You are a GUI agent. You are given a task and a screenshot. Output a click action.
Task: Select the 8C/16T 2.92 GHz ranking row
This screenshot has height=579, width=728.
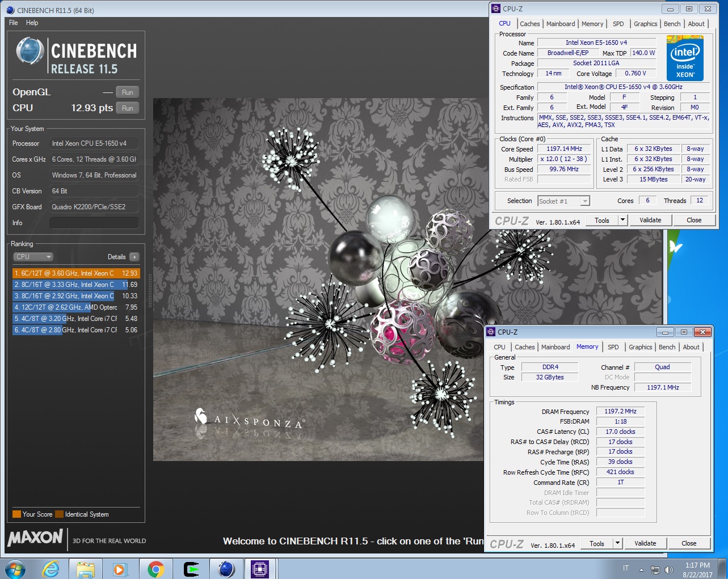click(x=76, y=296)
